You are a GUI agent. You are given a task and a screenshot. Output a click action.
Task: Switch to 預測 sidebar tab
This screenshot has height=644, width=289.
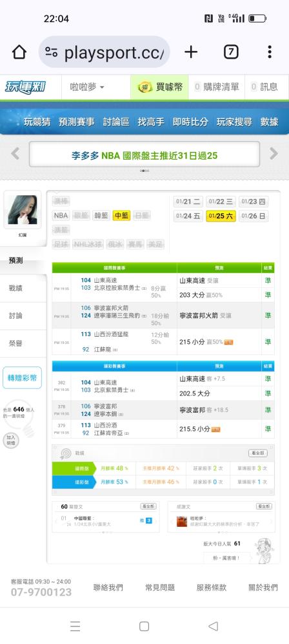pyautogui.click(x=23, y=260)
